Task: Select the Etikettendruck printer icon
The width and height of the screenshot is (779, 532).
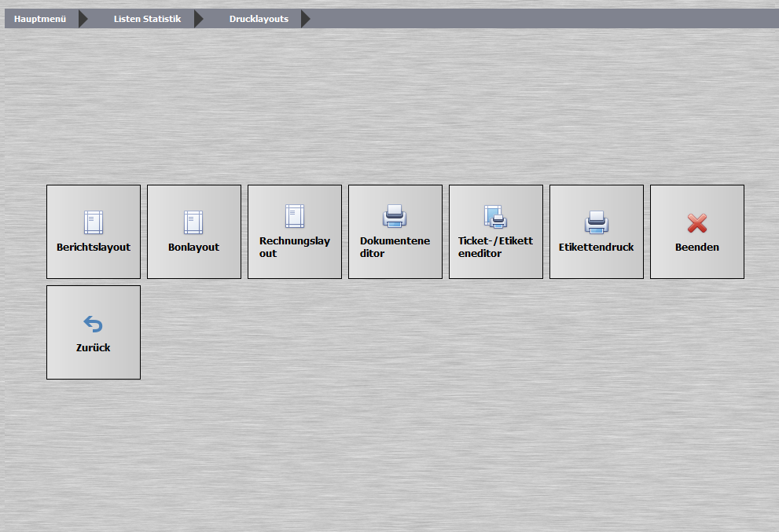Action: pos(597,222)
